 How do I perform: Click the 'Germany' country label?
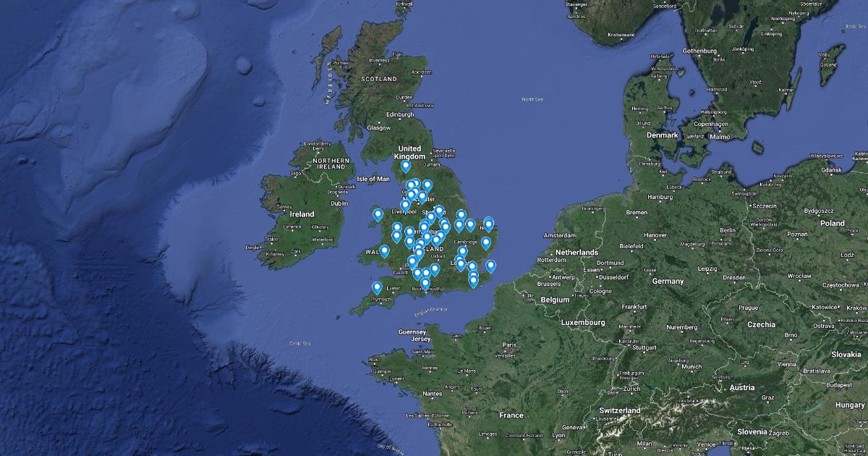[668, 281]
